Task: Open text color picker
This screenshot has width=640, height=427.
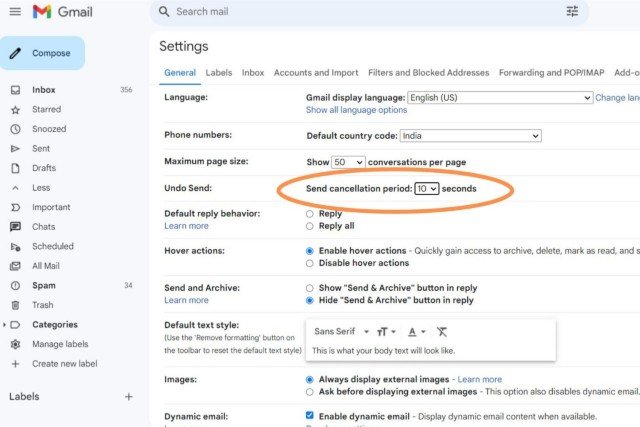Action: [x=417, y=332]
